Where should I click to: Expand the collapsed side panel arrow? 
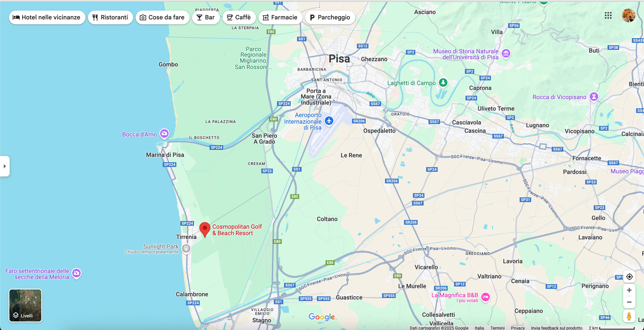[5, 166]
